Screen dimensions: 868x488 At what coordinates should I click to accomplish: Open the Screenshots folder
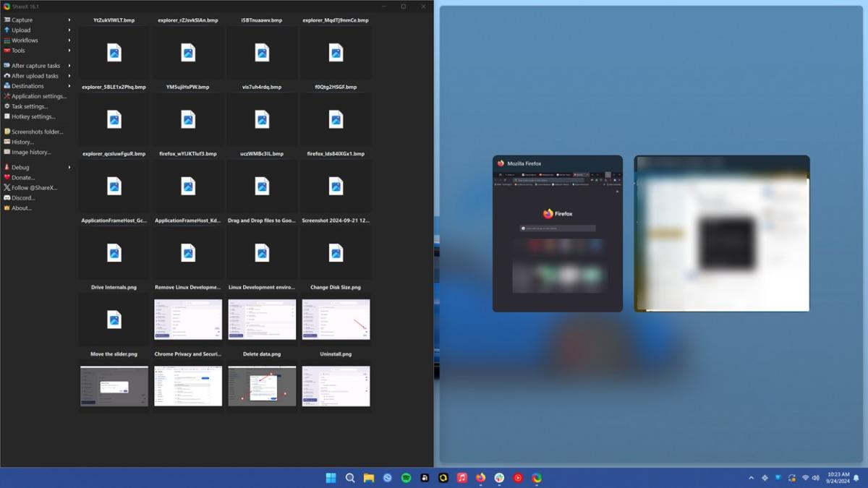point(34,132)
